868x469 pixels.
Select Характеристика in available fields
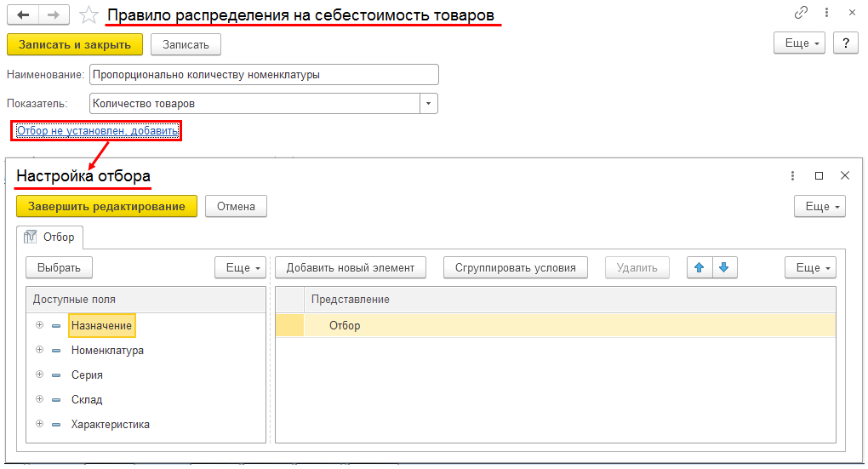tap(111, 424)
